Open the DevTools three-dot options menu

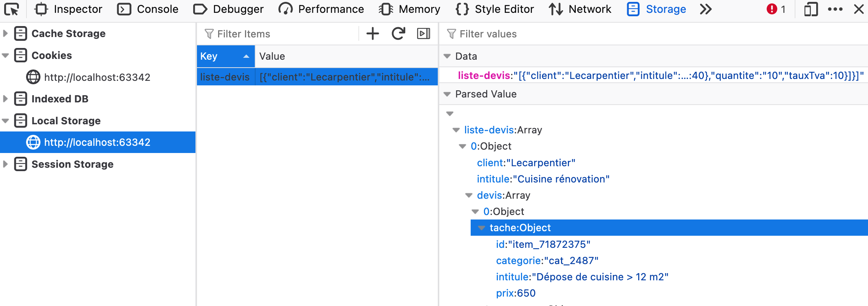[835, 9]
